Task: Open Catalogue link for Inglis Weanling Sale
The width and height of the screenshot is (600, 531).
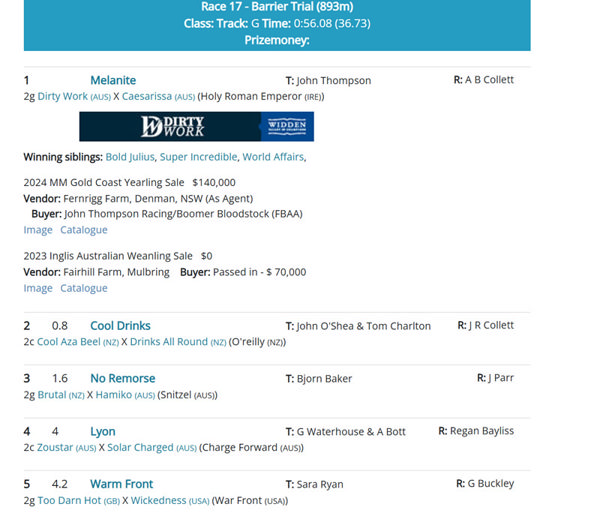Action: (x=84, y=288)
